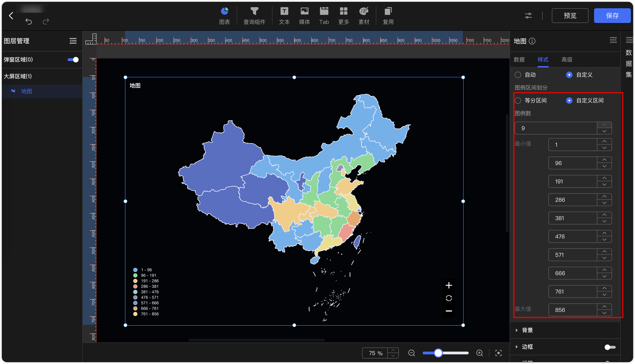Zoom in canvas with magnifier plus
Screen dimensions: 635x364
[479, 353]
